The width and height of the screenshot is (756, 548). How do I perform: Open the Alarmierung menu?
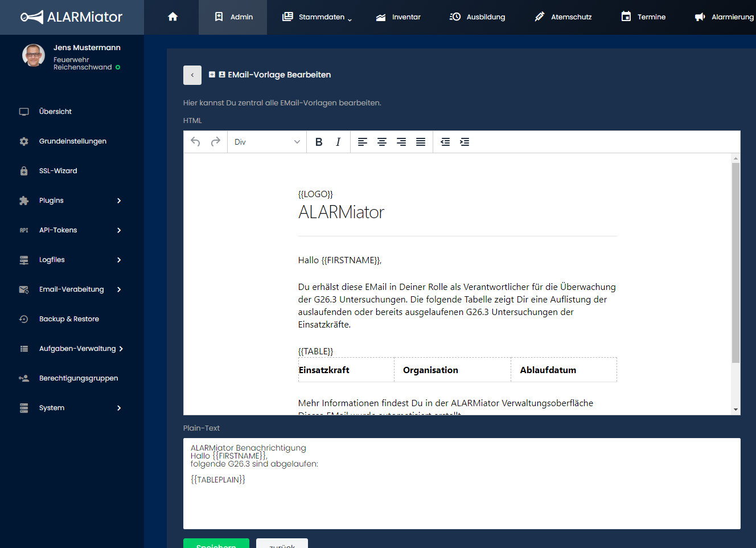tap(724, 17)
